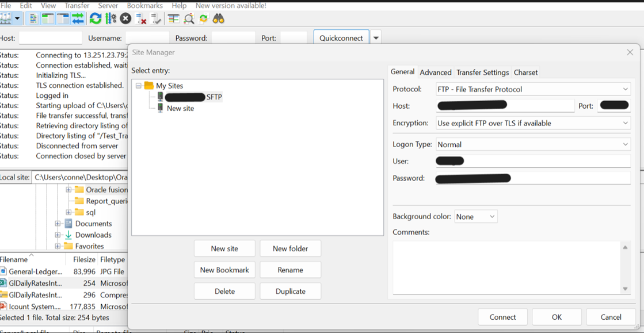Switch to the General tab
Image resolution: width=644 pixels, height=333 pixels.
click(x=402, y=72)
